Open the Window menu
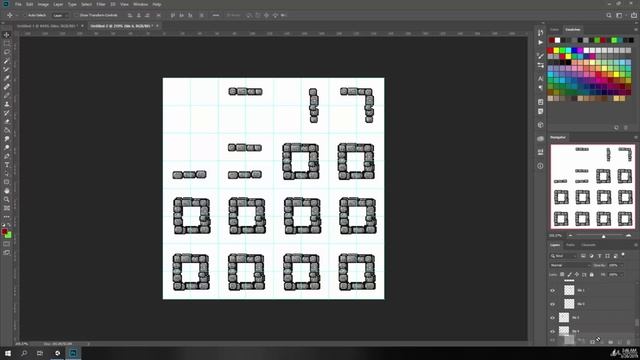The height and width of the screenshot is (360, 640). pyautogui.click(x=140, y=4)
